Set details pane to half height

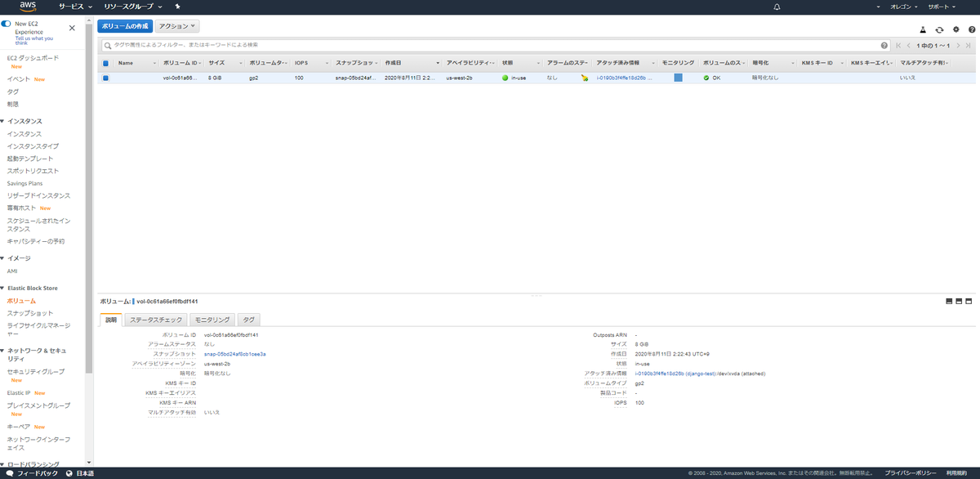[959, 301]
